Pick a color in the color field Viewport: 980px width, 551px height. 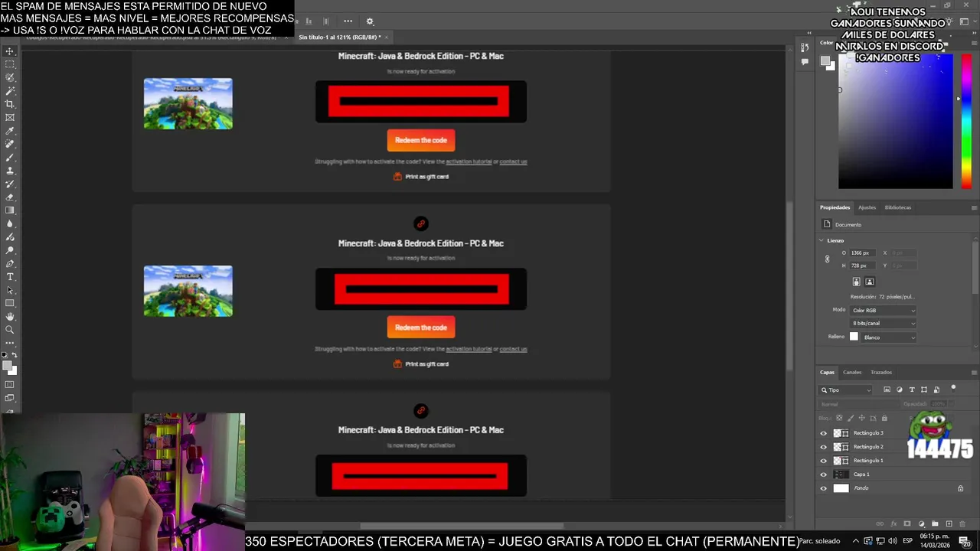coord(895,122)
